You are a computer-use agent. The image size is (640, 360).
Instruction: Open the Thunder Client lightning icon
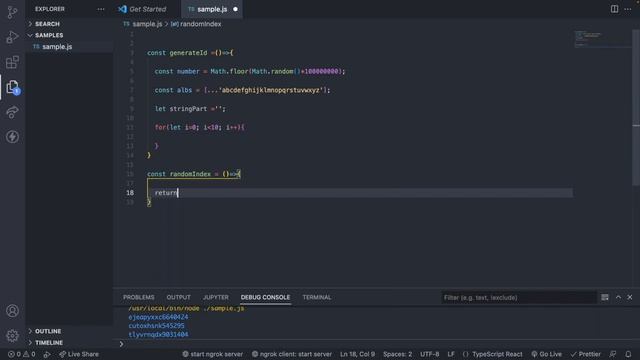(12, 137)
